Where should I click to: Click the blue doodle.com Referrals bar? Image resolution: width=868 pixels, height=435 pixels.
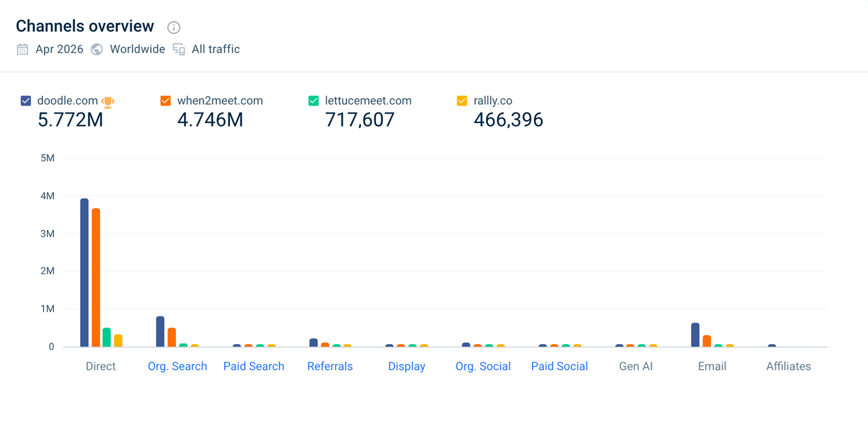pyautogui.click(x=314, y=343)
